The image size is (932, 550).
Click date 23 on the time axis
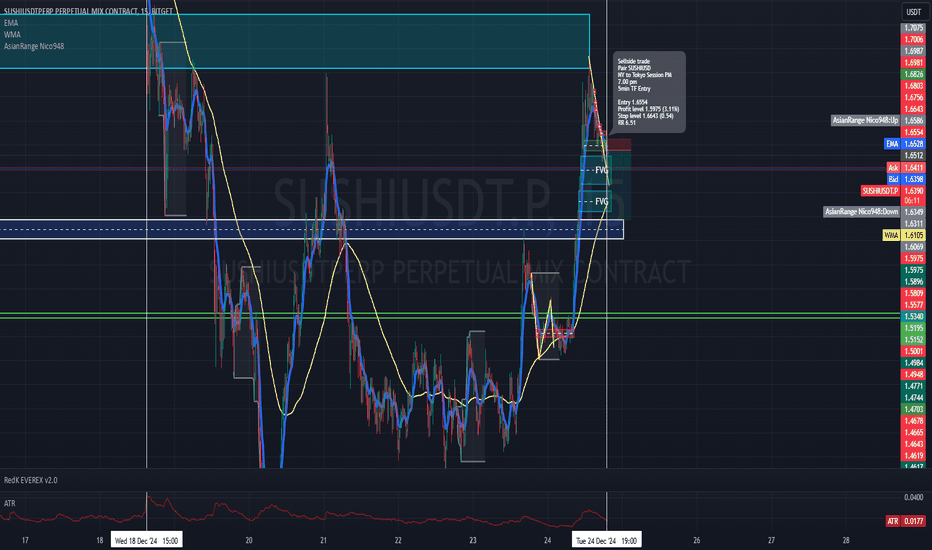pyautogui.click(x=473, y=540)
